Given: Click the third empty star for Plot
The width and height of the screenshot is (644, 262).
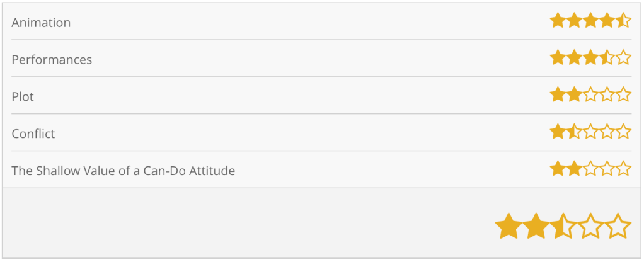Looking at the screenshot, I should pos(590,96).
